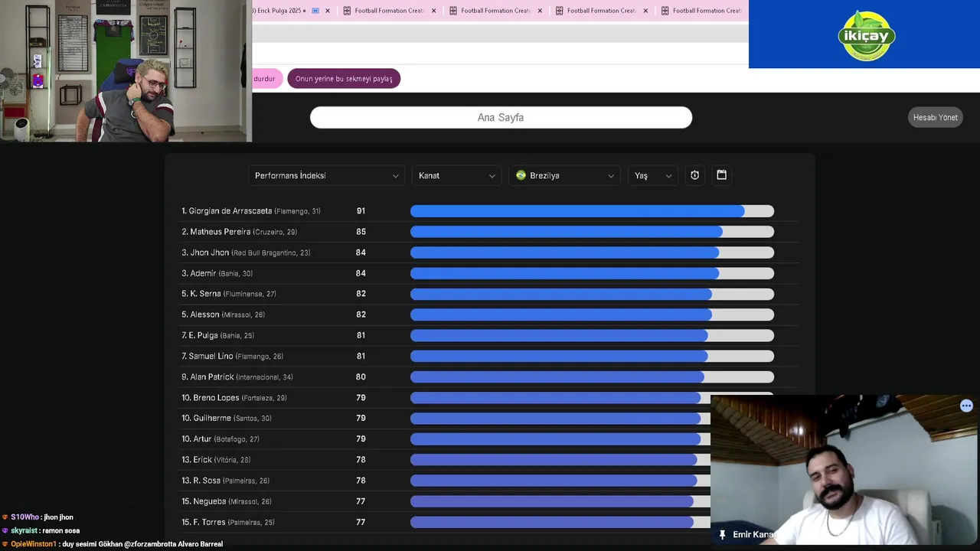Expand the Kanat position dropdown
The width and height of the screenshot is (980, 551).
pyautogui.click(x=456, y=175)
